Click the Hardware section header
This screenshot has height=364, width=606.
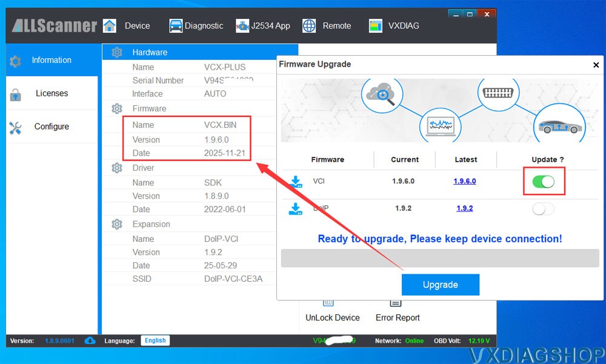tap(200, 52)
